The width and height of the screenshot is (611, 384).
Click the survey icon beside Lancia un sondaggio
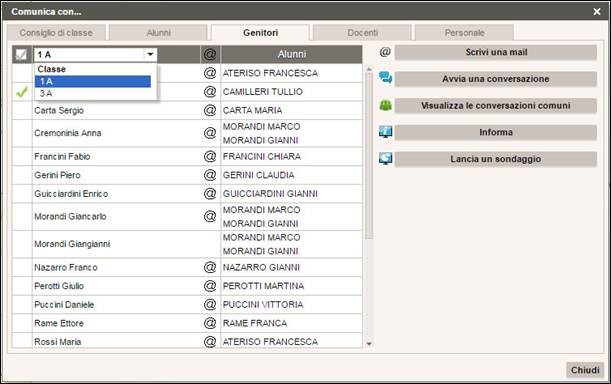click(385, 159)
